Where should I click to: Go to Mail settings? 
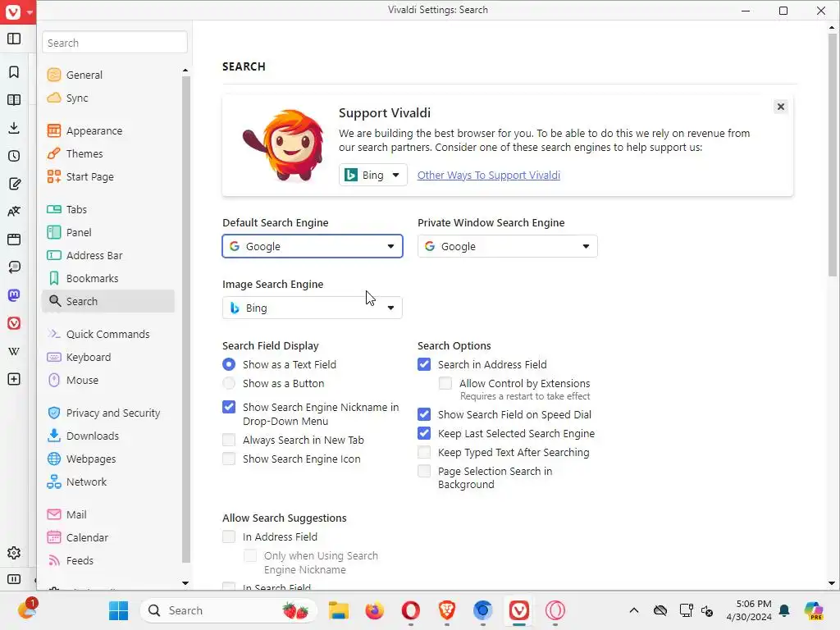[x=76, y=515]
